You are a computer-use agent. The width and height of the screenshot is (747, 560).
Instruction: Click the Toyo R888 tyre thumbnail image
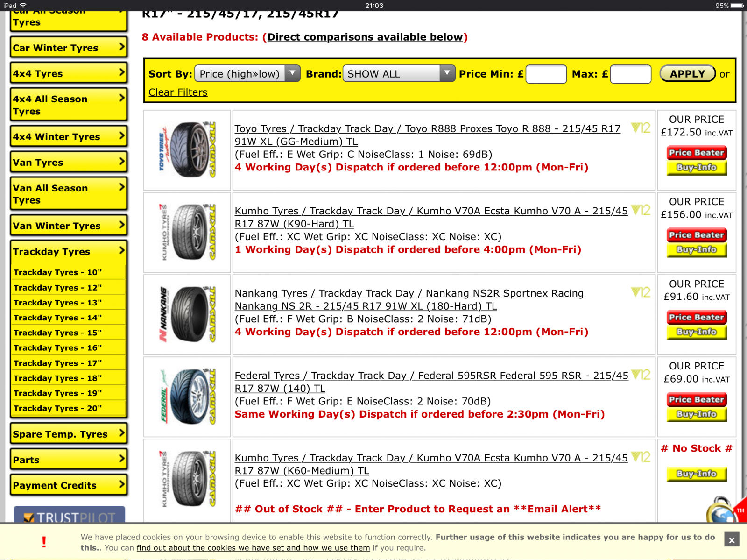(x=187, y=150)
